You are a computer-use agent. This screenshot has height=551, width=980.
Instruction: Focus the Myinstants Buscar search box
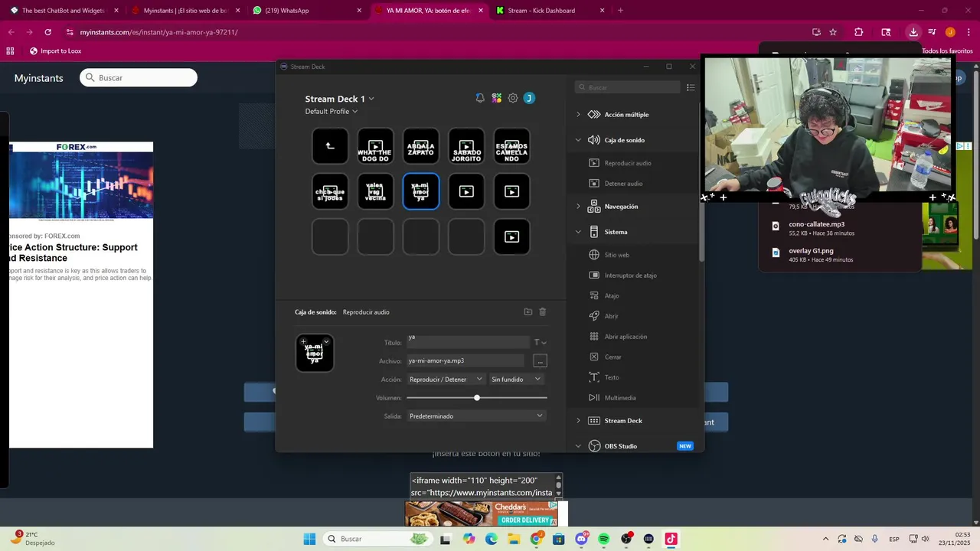[x=139, y=77]
